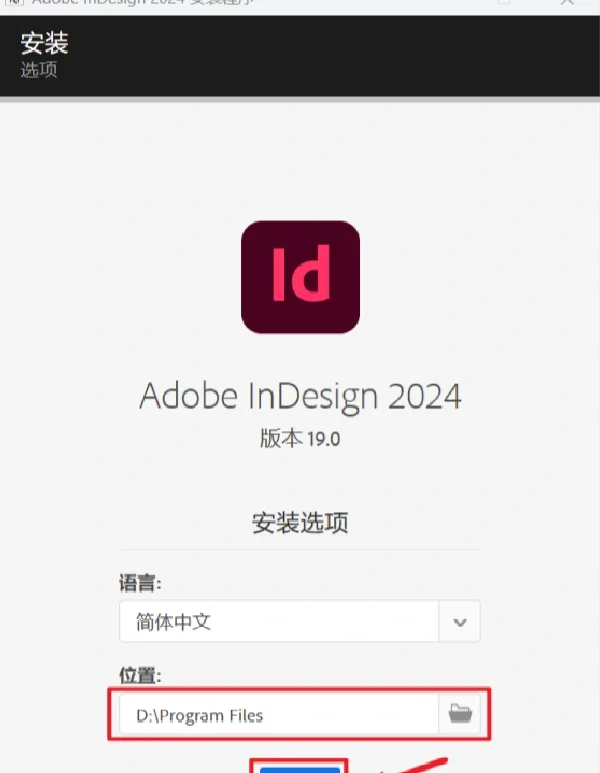Click the D:\Program Files location field

[279, 714]
